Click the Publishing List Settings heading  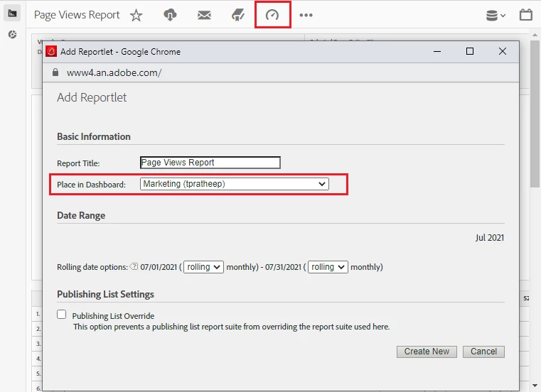coord(106,294)
